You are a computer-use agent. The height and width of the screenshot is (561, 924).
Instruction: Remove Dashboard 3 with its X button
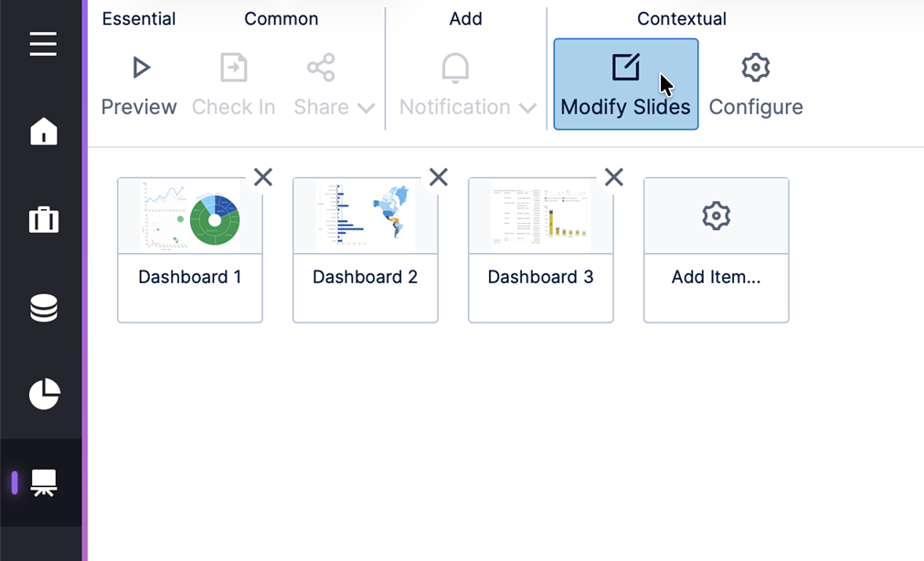pos(614,177)
